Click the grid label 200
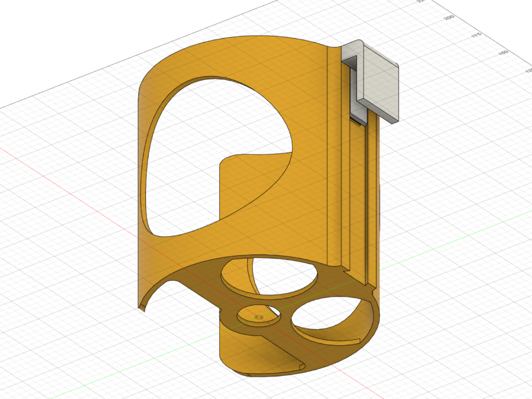 [x=449, y=18]
